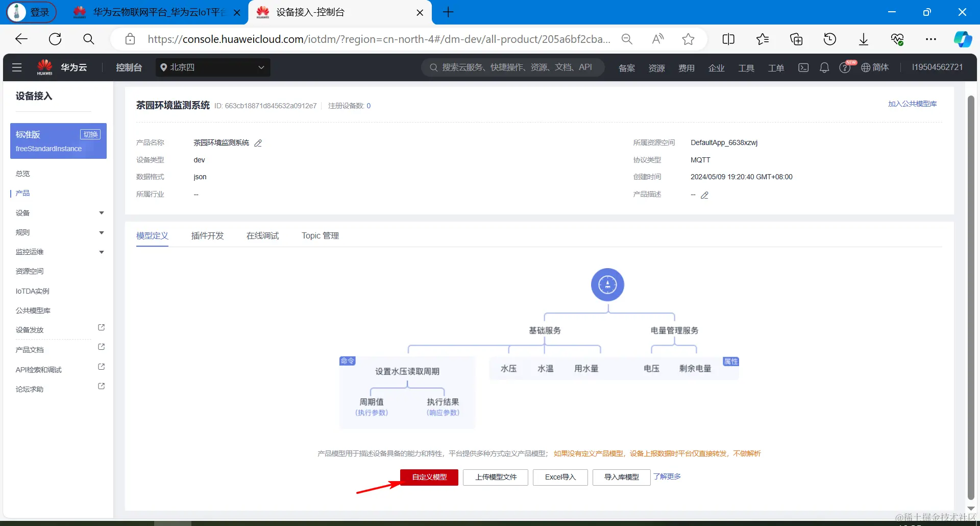Screen dimensions: 980x526
Task: Open browser search magnifier icon
Action: (89, 39)
